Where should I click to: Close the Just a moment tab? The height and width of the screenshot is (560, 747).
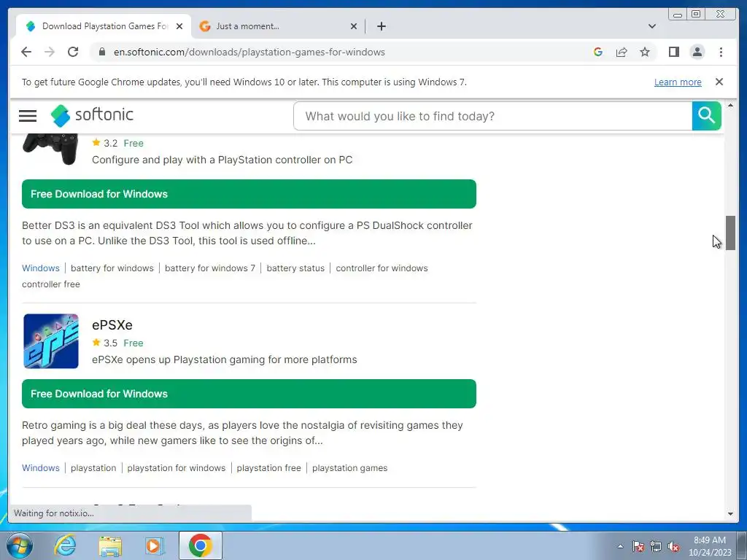click(x=354, y=26)
